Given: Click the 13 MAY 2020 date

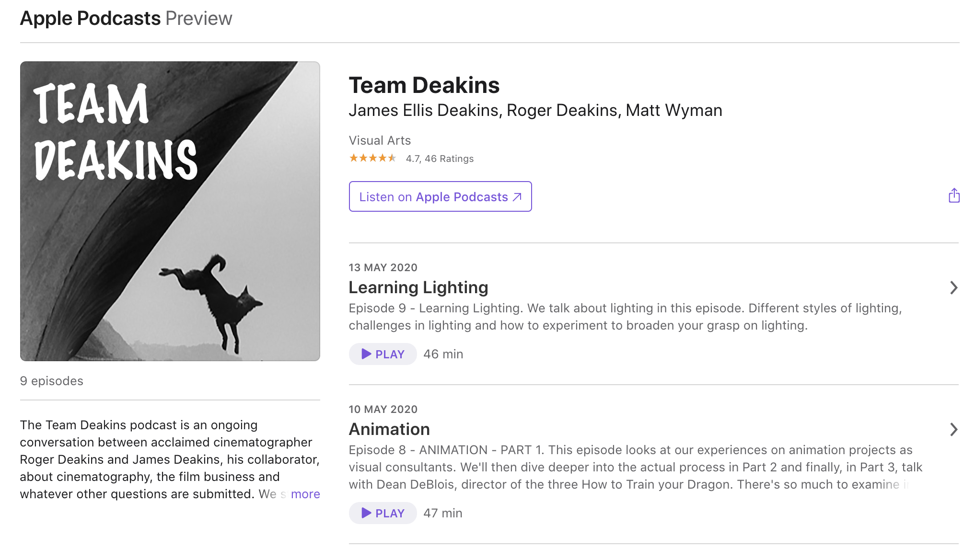Looking at the screenshot, I should pyautogui.click(x=383, y=267).
